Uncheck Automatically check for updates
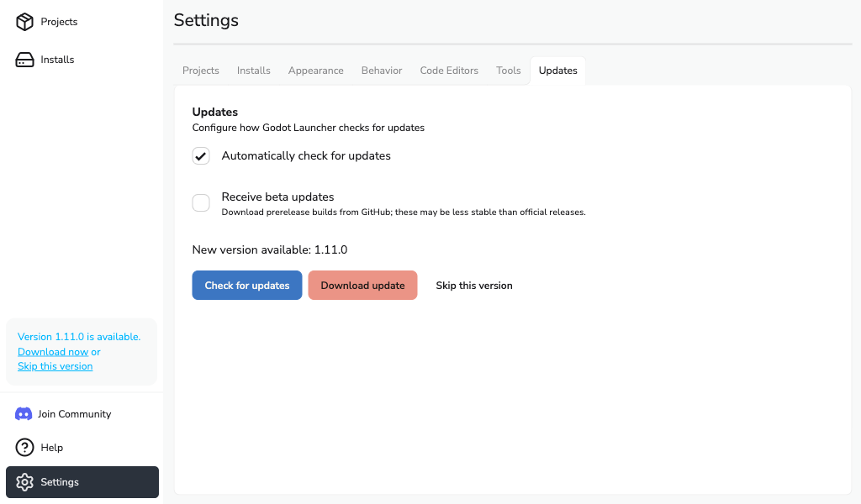This screenshot has height=504, width=861. (x=201, y=155)
